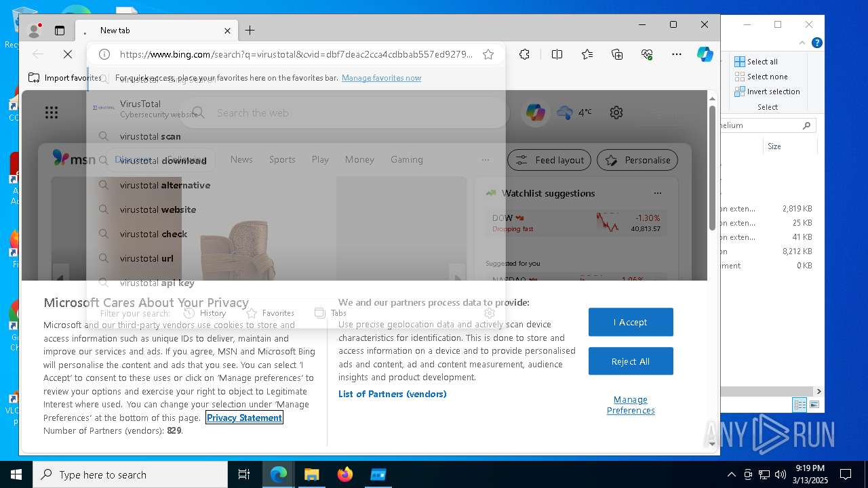Add this page to favorites star

click(488, 54)
